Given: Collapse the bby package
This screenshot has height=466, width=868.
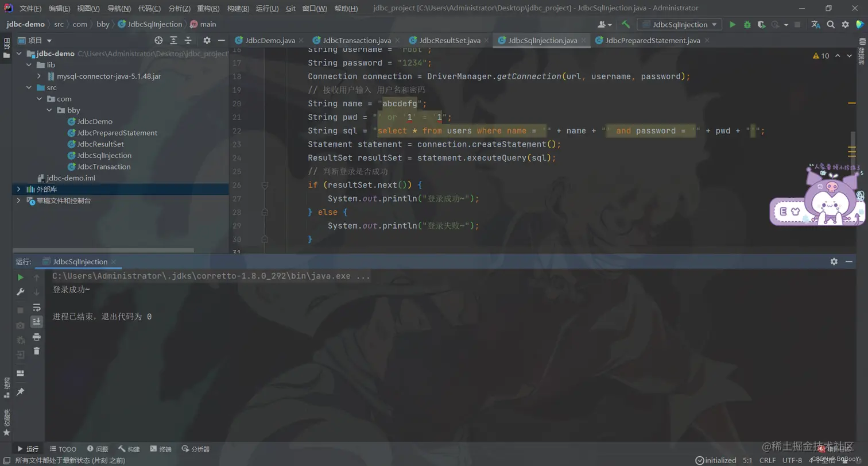Looking at the screenshot, I should click(49, 110).
